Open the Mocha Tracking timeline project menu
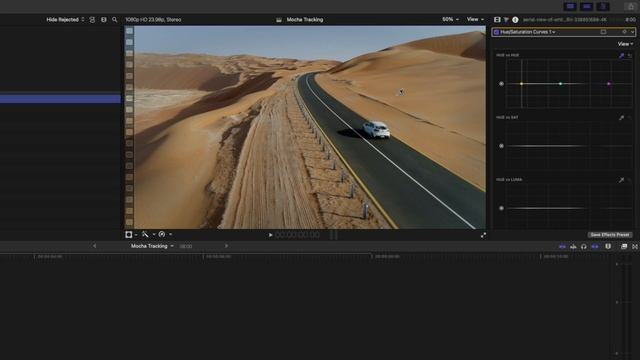The height and width of the screenshot is (360, 640). point(152,246)
